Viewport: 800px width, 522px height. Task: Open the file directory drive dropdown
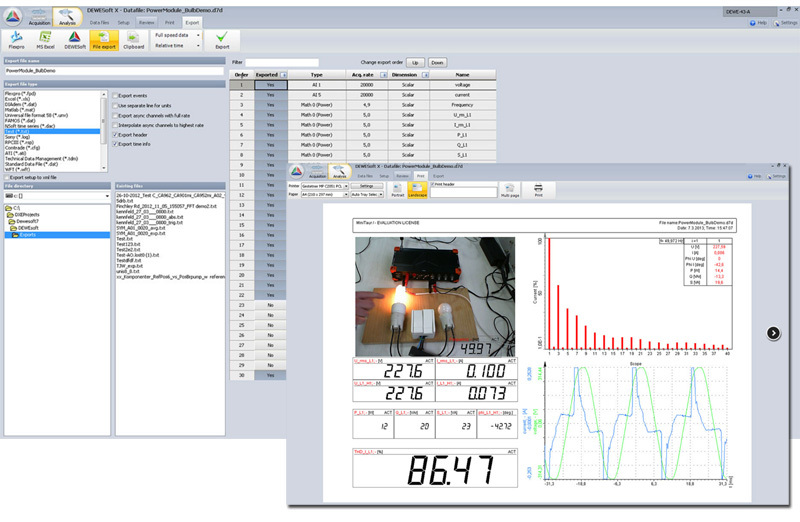pyautogui.click(x=106, y=195)
